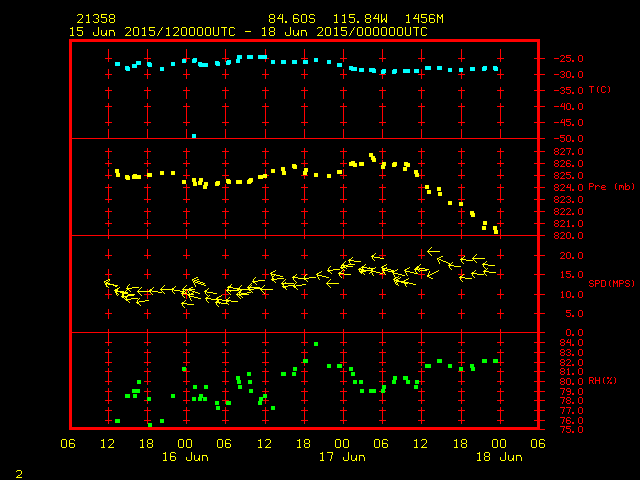Click the 15.0 wind speed tick value
The image size is (640, 480).
571,275
